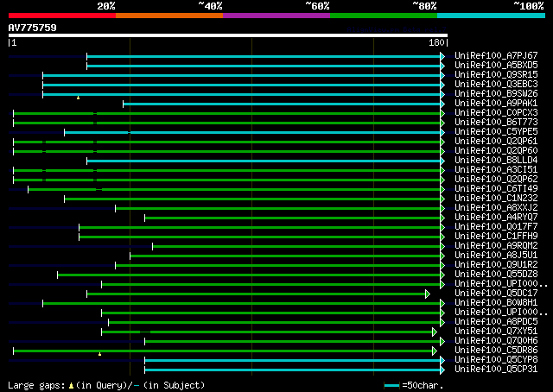Open the UniRef100_A5BXD5 hit label

[x=496, y=66]
